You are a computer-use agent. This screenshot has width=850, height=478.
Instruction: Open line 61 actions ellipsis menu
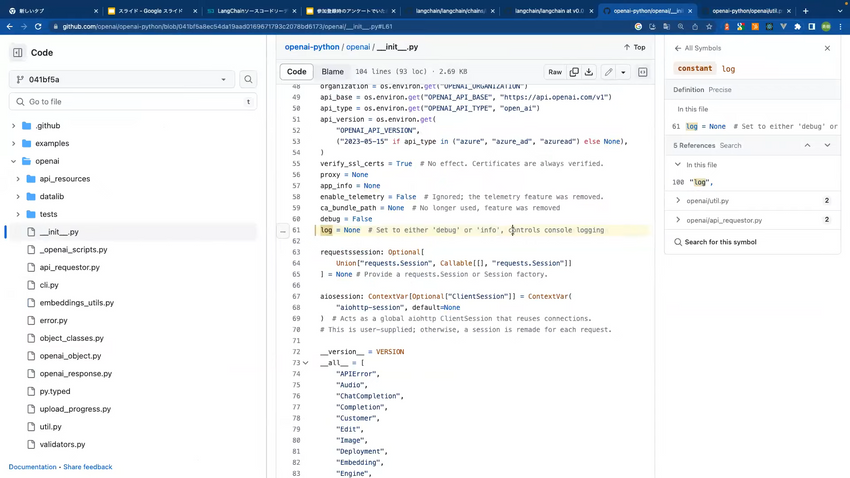click(x=283, y=230)
